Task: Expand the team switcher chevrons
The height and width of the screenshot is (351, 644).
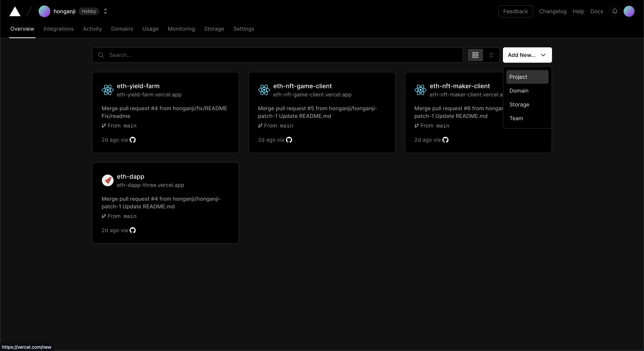Action: pyautogui.click(x=105, y=11)
